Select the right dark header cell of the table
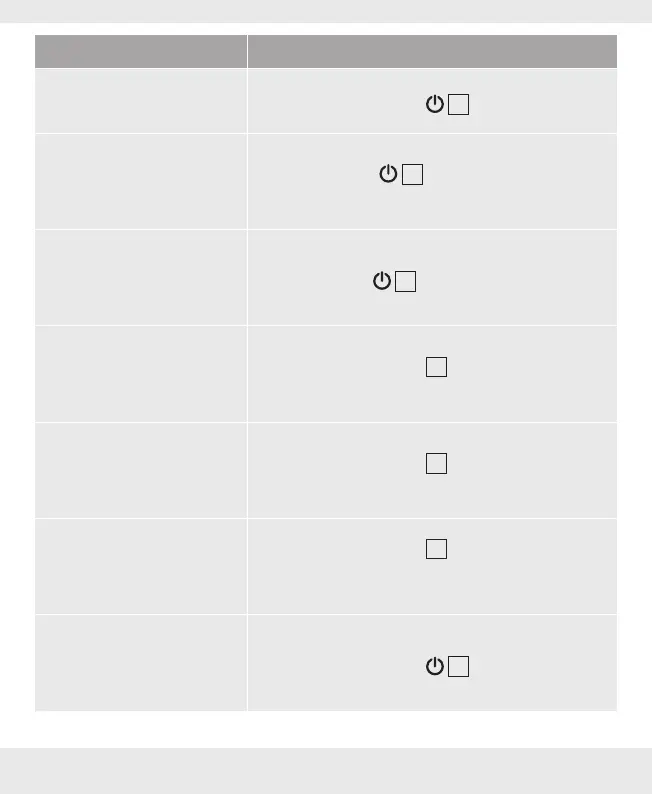 [431, 51]
